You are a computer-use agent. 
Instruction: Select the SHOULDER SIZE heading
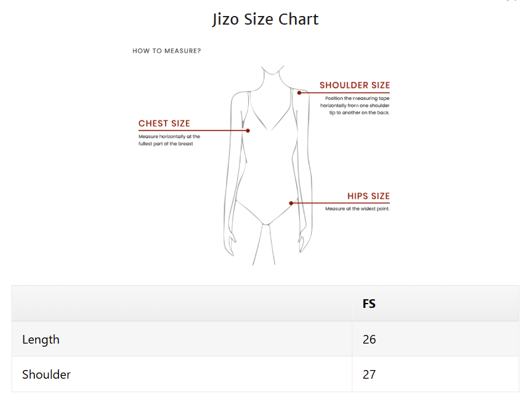(355, 85)
